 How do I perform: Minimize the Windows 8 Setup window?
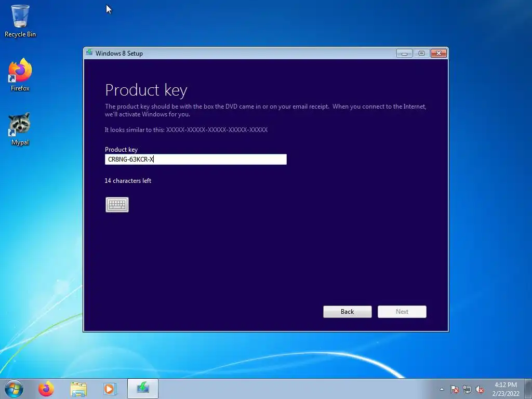[x=404, y=54]
